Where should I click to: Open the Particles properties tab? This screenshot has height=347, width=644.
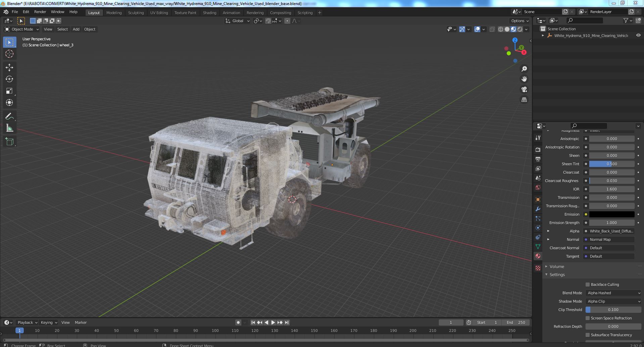[538, 218]
